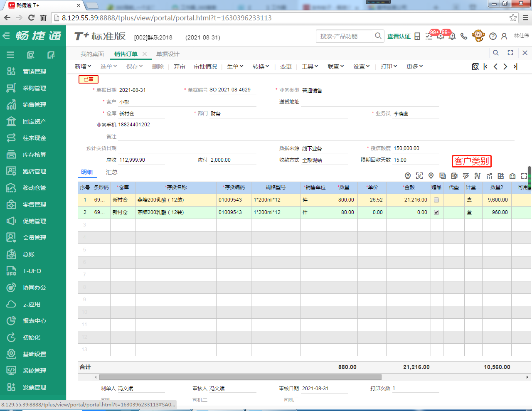Click the 审批情况 button
This screenshot has height=411, width=532.
(x=205, y=66)
